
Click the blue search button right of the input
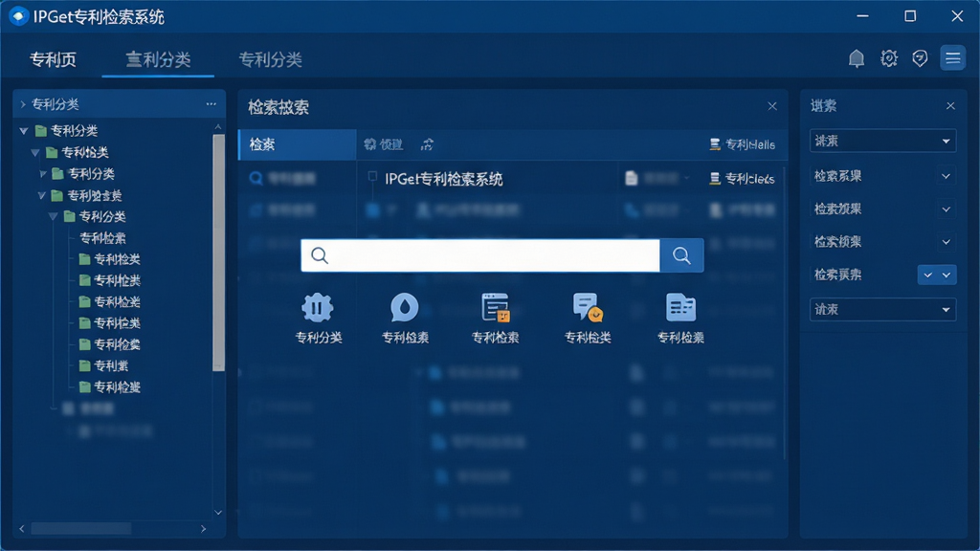click(681, 255)
